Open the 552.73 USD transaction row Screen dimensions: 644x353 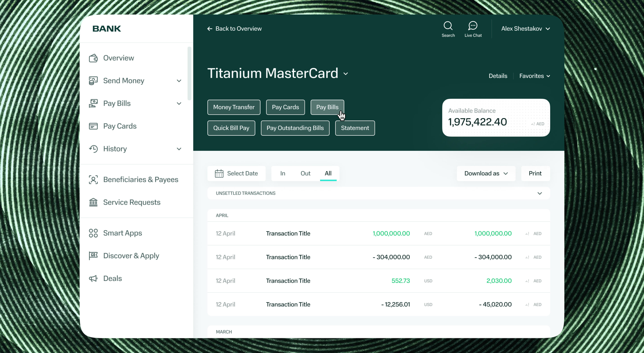click(378, 281)
